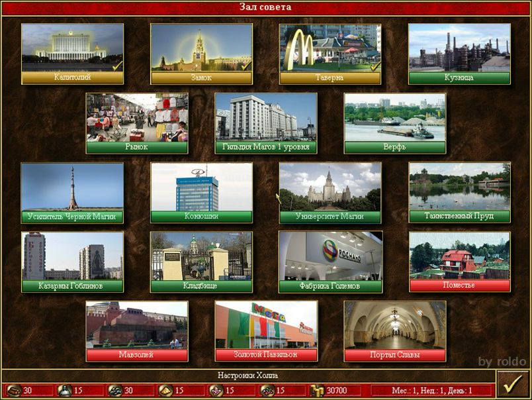
Task: Select the Мавзолей building picture
Action: point(136,325)
